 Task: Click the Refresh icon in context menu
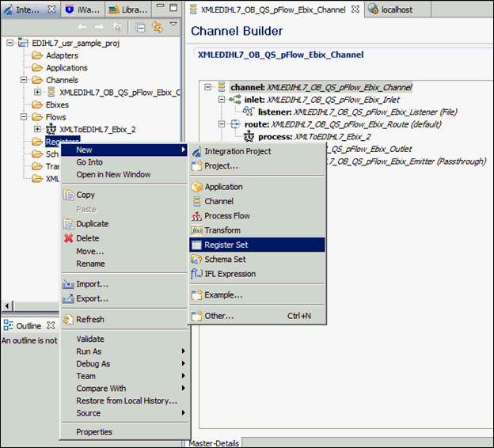68,320
